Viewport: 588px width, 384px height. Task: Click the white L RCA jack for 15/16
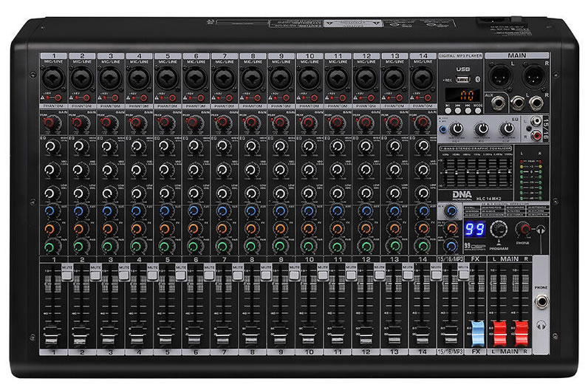pos(536,121)
